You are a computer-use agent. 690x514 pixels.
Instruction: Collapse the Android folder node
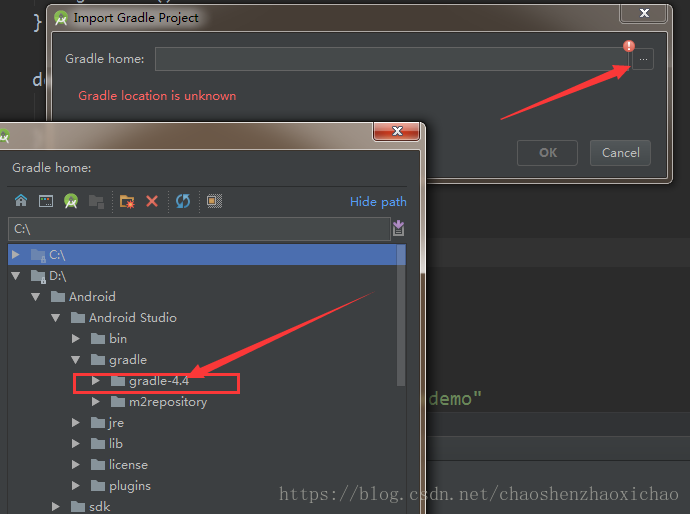36,297
